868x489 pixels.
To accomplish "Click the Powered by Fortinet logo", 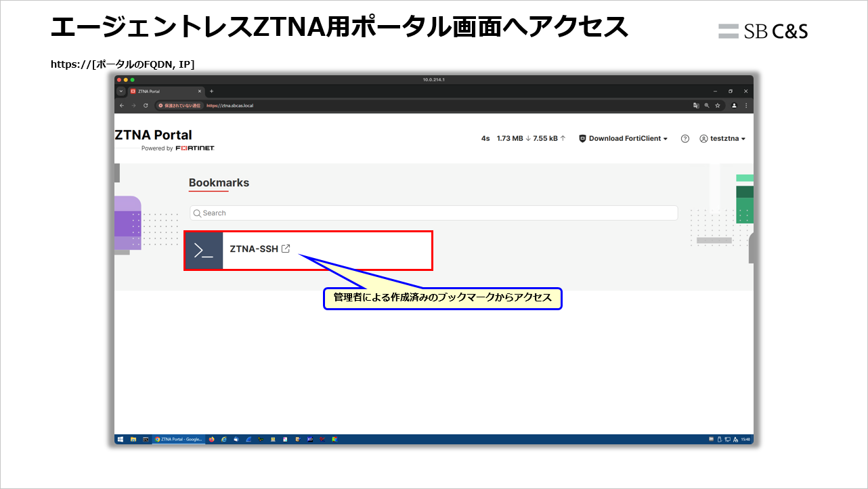I will (178, 148).
